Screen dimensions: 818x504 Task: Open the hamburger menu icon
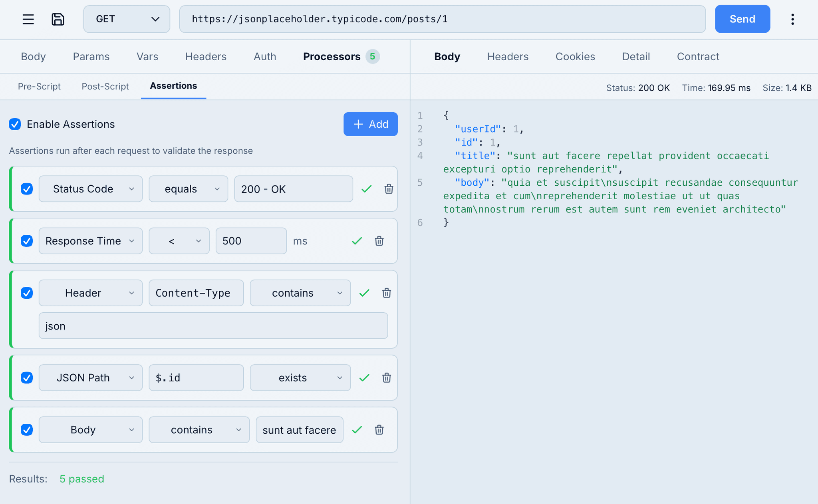click(28, 19)
